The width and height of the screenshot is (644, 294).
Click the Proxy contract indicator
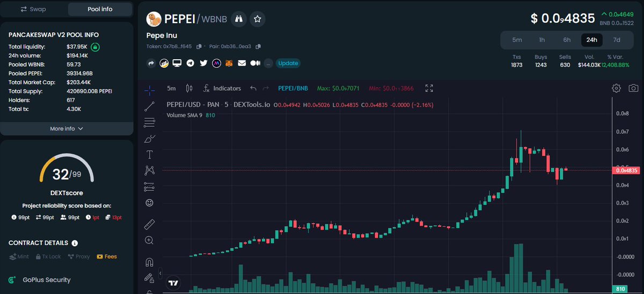coord(78,256)
